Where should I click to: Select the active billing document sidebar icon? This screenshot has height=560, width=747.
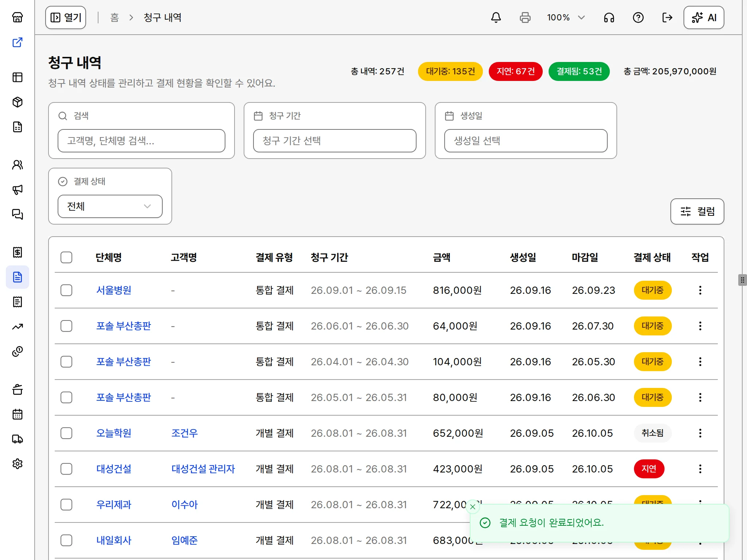[x=18, y=277]
